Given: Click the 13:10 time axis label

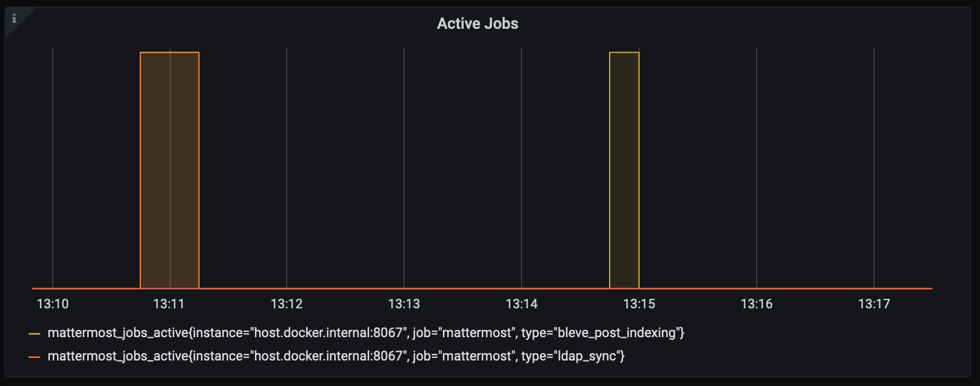Looking at the screenshot, I should 53,304.
